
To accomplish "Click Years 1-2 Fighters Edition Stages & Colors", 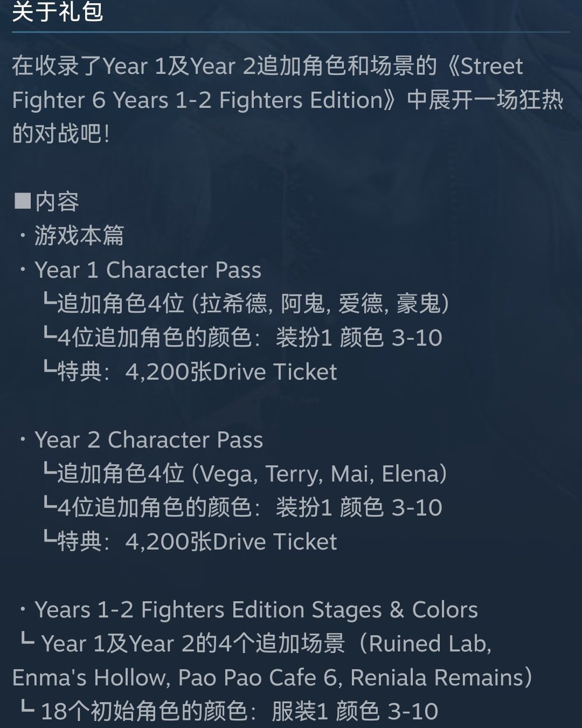I will tap(256, 610).
